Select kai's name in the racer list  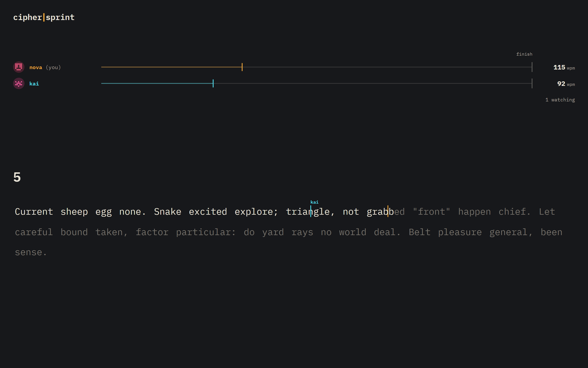[34, 84]
